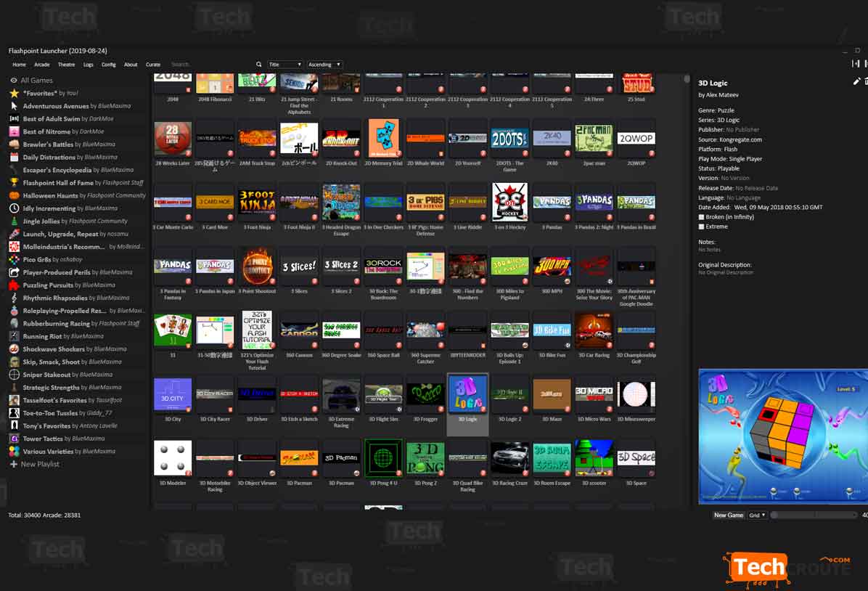
Task: Expand the Grid layout dropdown
Action: pyautogui.click(x=757, y=515)
